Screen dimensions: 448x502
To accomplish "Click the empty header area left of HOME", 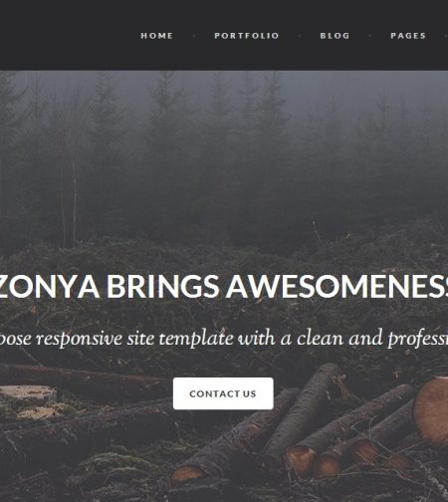I will coord(67,35).
